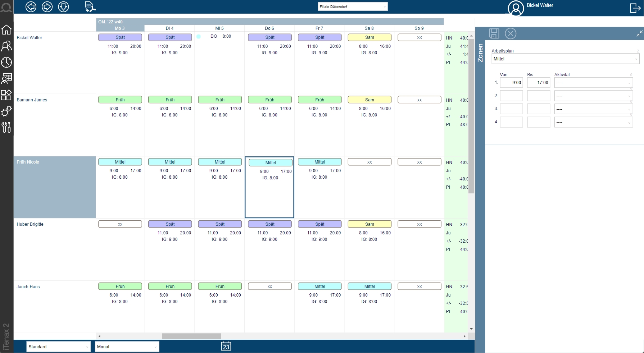Open the Standard dropdown in bottom bar
The height and width of the screenshot is (353, 644).
click(58, 347)
